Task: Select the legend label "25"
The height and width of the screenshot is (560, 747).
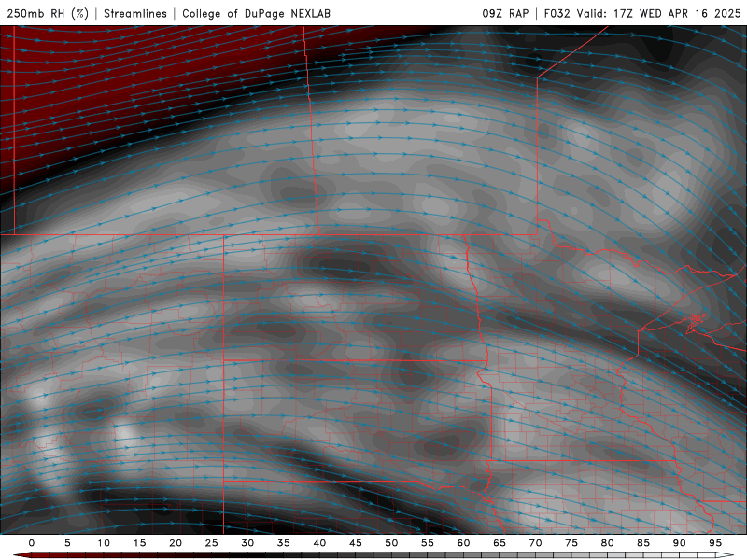Action: pos(212,543)
